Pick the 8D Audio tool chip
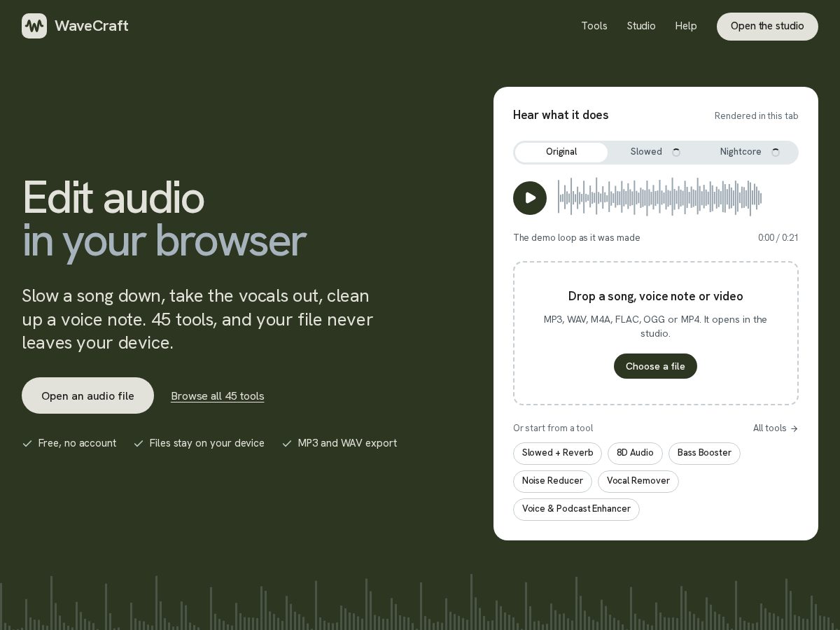Screen dimensions: 840x630 coord(635,453)
